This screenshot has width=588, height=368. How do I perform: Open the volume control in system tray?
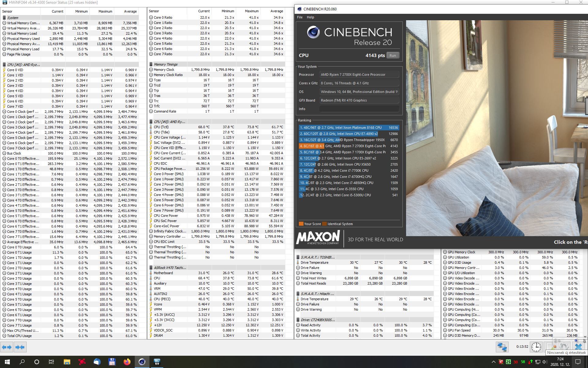point(545,362)
